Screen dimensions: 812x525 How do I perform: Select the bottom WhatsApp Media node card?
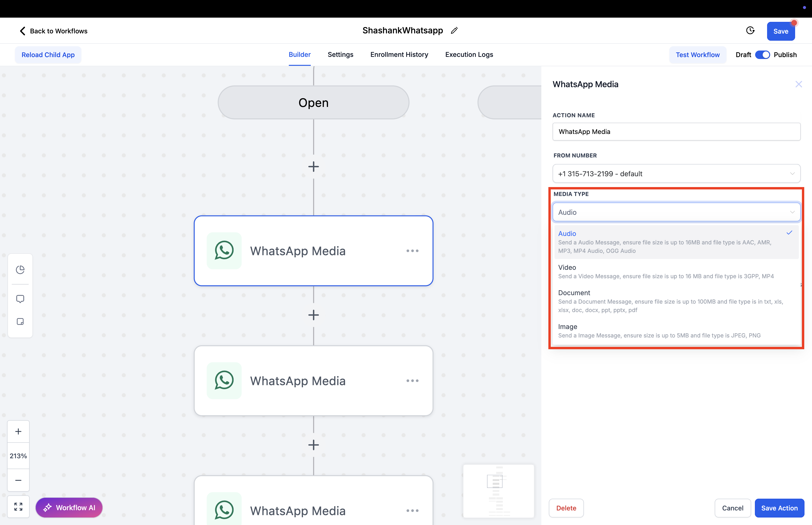[x=313, y=501]
